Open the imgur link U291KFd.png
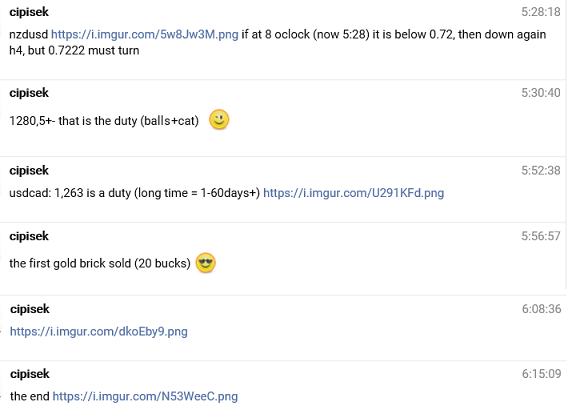This screenshot has height=410, width=568. coord(354,193)
